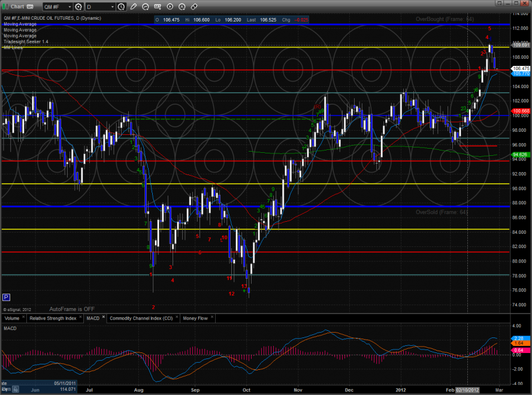This screenshot has width=532, height=395.
Task: Switch to Commodity Channel Index (CCI) tab
Action: click(141, 318)
